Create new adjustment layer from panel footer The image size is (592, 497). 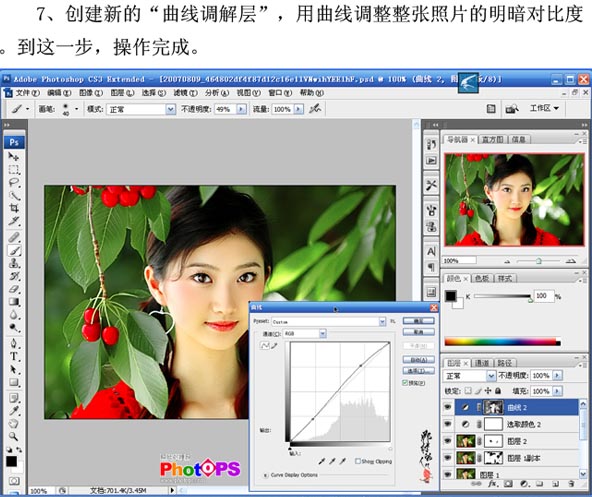coord(524,484)
